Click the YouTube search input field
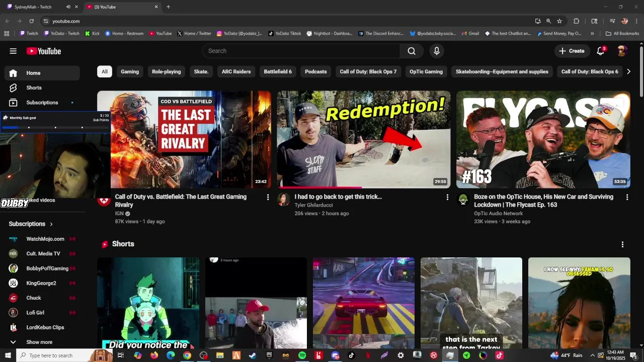644x362 pixels. tap(301, 51)
